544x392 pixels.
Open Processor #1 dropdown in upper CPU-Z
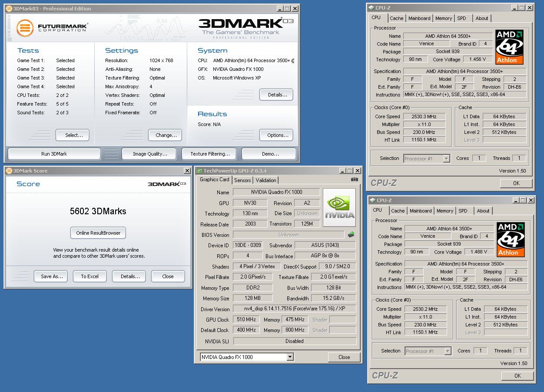point(447,159)
